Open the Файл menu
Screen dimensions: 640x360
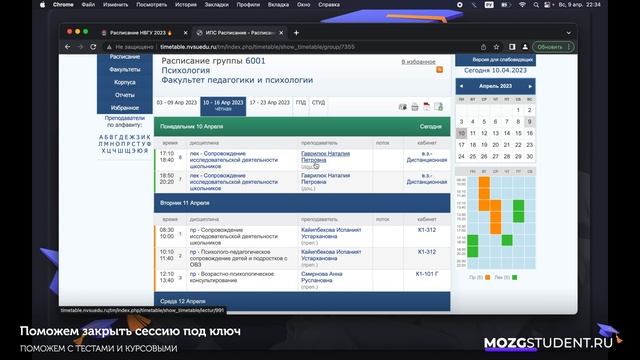point(88,5)
